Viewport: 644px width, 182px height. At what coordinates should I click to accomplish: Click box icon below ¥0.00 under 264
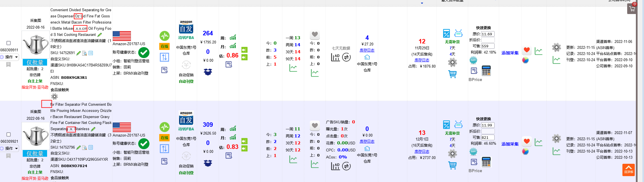pyautogui.click(x=208, y=72)
